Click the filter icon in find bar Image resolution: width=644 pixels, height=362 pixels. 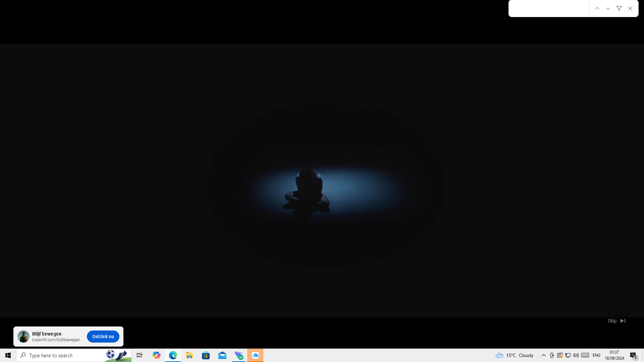pos(619,8)
